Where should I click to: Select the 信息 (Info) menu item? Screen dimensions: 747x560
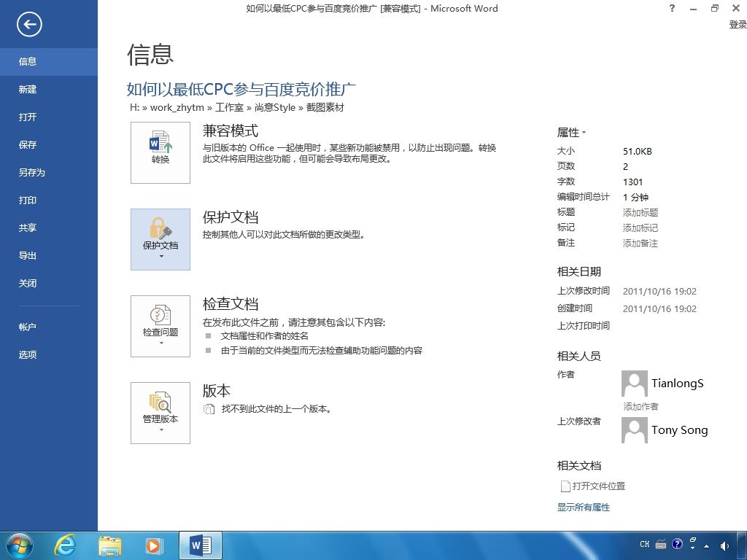(49, 61)
